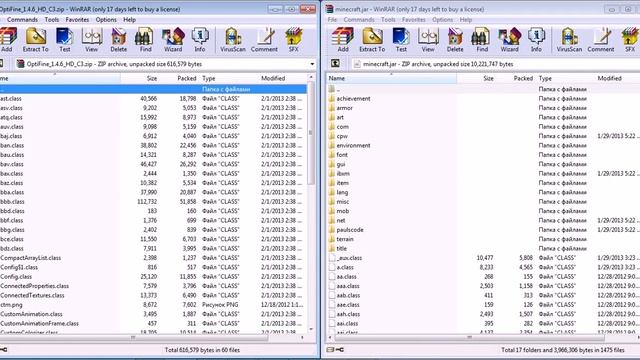Select mob folder in minecraft.jar

point(342,211)
